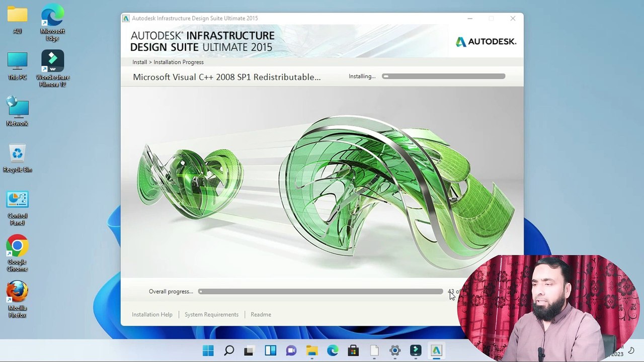Open taskbar Search
Viewport: 644px width, 362px height.
229,350
